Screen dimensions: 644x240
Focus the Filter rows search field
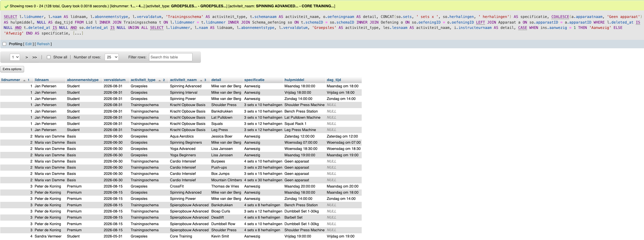pos(171,57)
